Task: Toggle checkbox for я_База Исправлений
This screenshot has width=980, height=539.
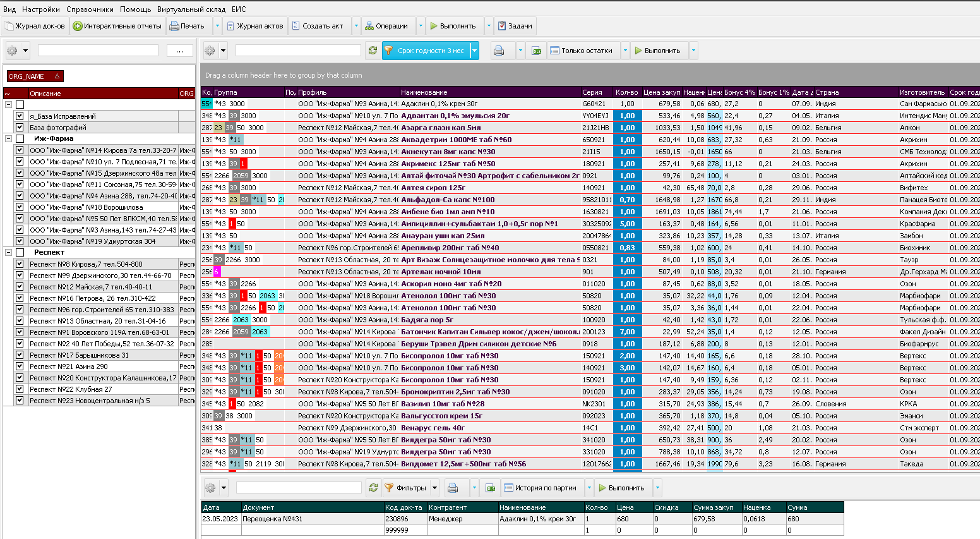Action: (x=20, y=116)
